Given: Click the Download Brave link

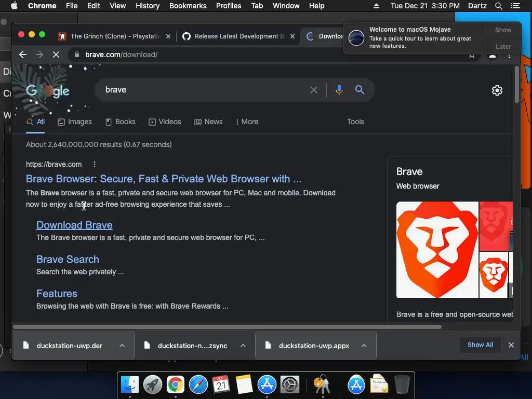Looking at the screenshot, I should [x=74, y=225].
